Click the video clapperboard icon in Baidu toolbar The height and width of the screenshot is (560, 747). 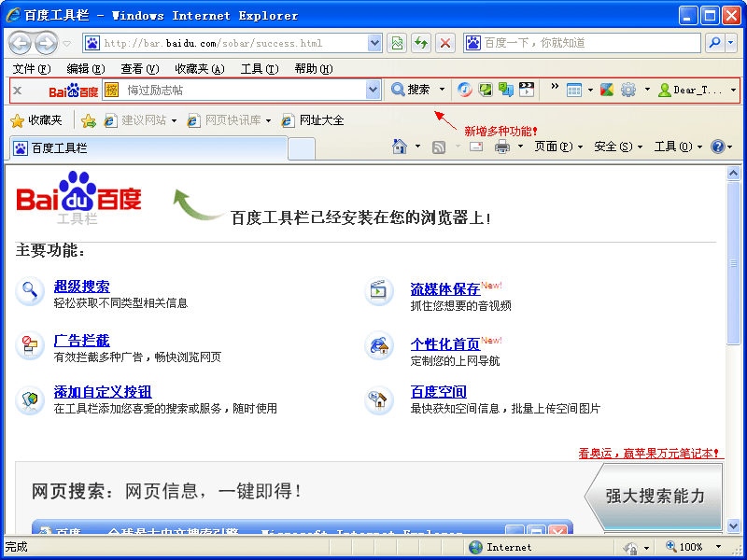coord(527,90)
